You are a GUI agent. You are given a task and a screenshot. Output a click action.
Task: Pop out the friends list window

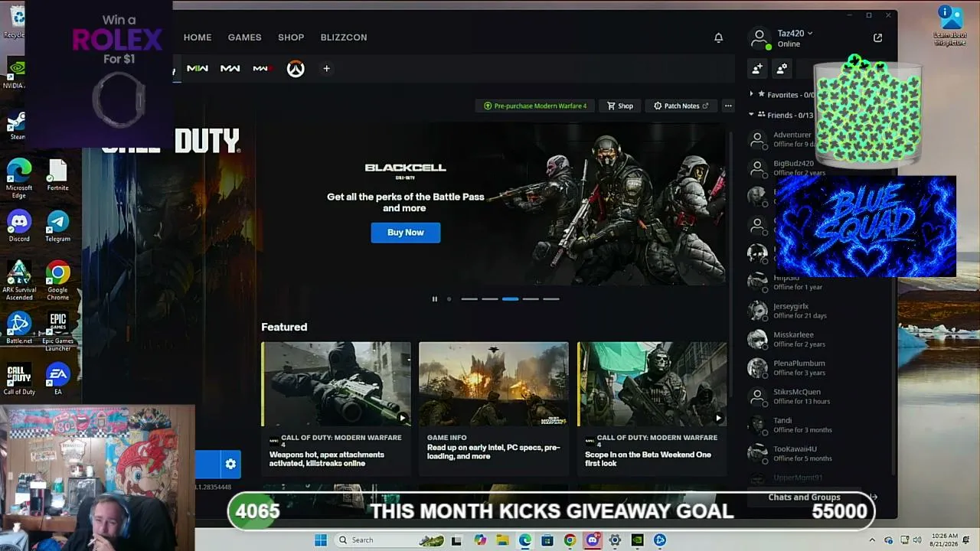point(877,37)
